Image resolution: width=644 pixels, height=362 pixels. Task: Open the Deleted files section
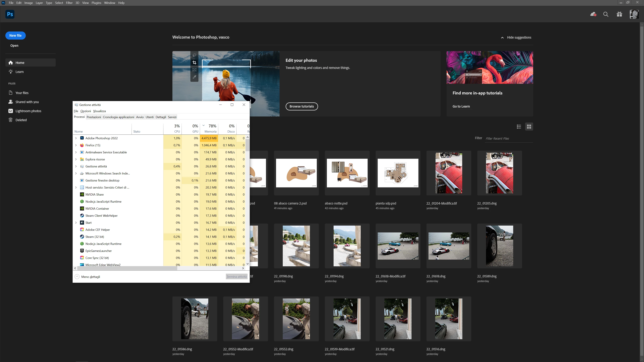tap(21, 120)
